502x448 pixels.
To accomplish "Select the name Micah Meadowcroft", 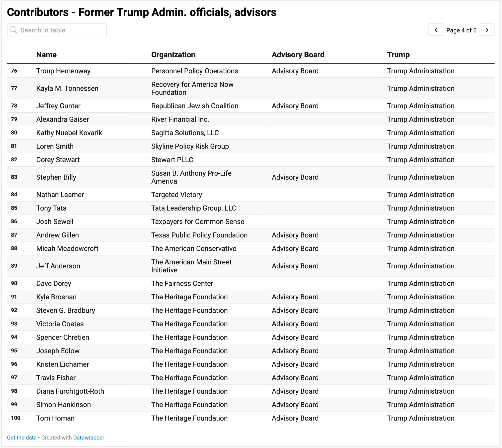I will click(67, 248).
